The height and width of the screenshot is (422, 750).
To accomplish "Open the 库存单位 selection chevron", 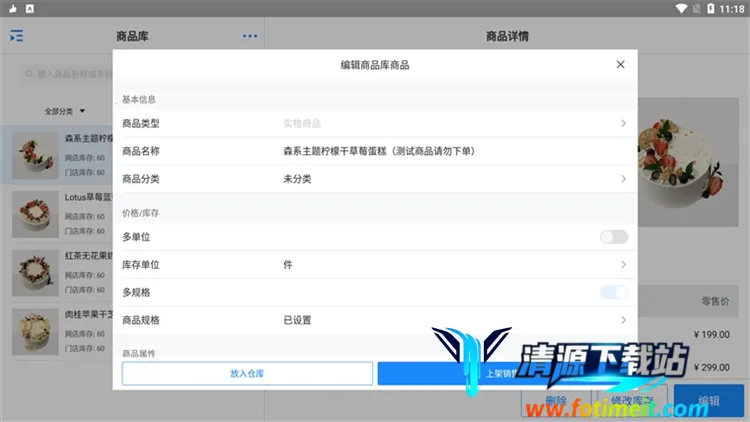I will (623, 265).
